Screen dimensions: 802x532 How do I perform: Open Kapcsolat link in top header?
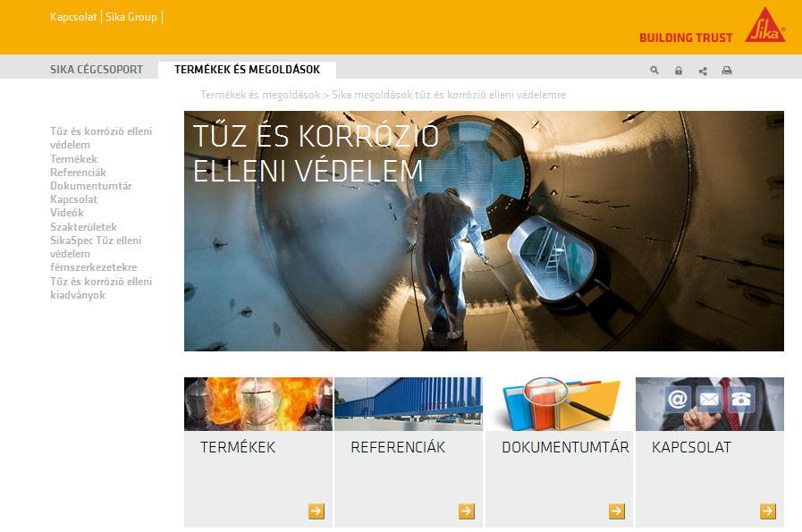click(x=73, y=17)
